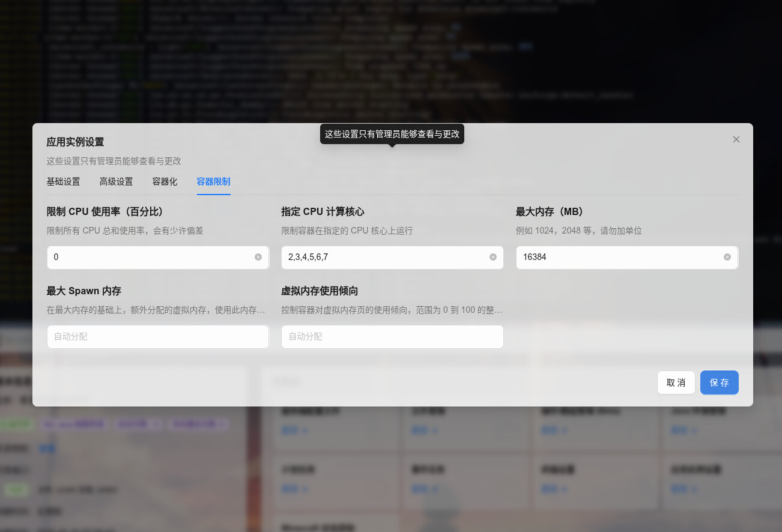782x532 pixels.
Task: Close the 应用实例设置 dialog
Action: pyautogui.click(x=736, y=139)
